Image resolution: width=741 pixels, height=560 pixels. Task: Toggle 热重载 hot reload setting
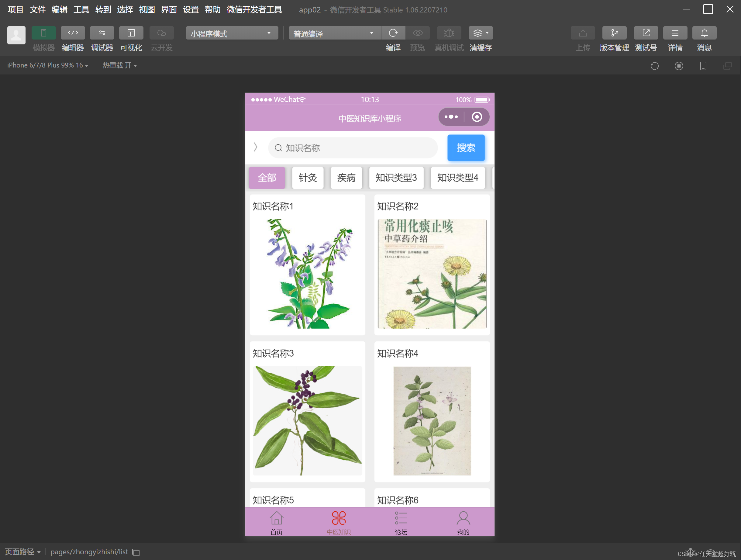coord(119,65)
